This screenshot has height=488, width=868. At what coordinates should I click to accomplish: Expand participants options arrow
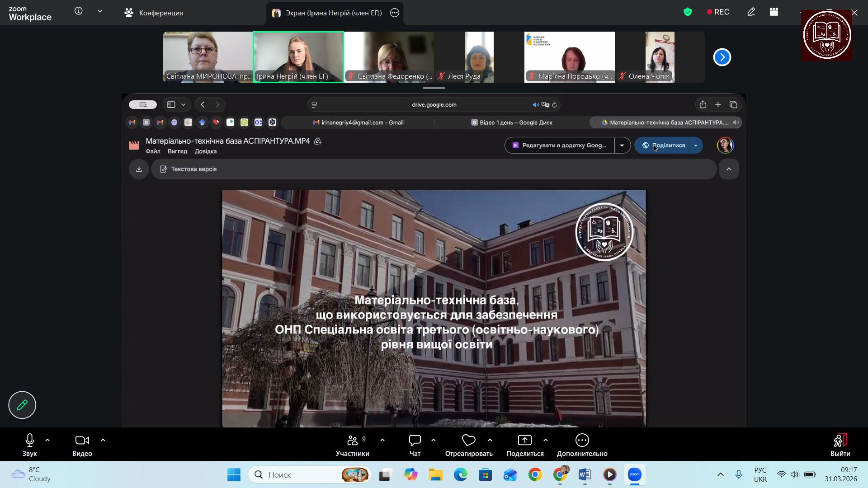(382, 440)
